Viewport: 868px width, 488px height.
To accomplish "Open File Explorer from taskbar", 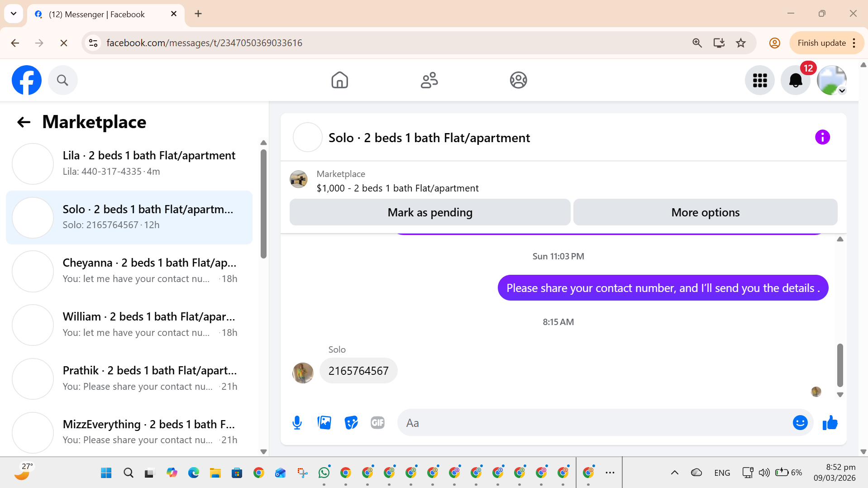I will click(215, 473).
